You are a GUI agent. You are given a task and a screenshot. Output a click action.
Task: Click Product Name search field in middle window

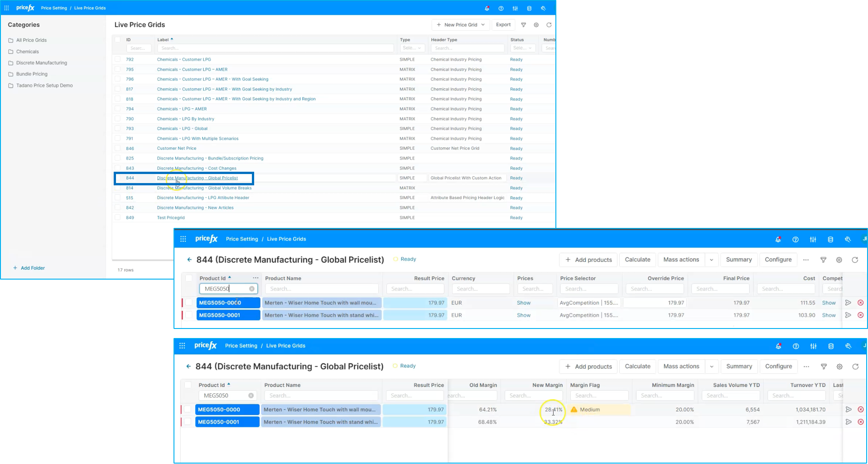point(322,289)
